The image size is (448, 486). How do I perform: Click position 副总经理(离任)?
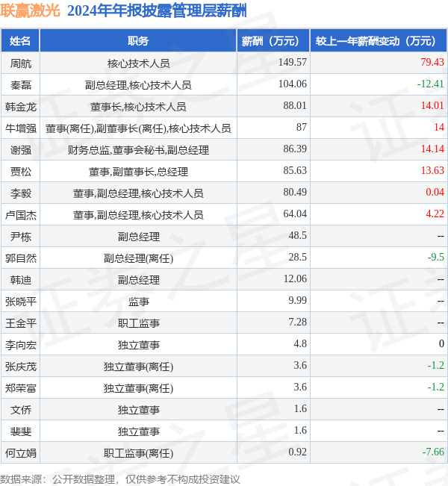138,258
